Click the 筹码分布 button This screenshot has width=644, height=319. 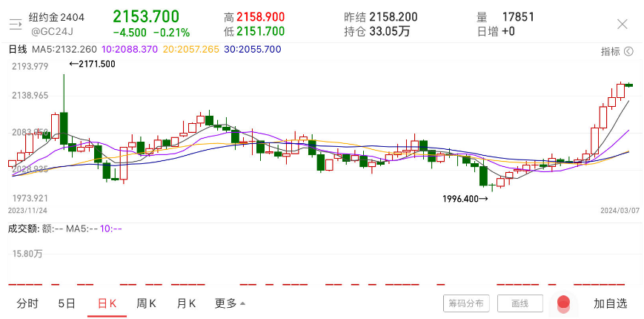pyautogui.click(x=466, y=303)
